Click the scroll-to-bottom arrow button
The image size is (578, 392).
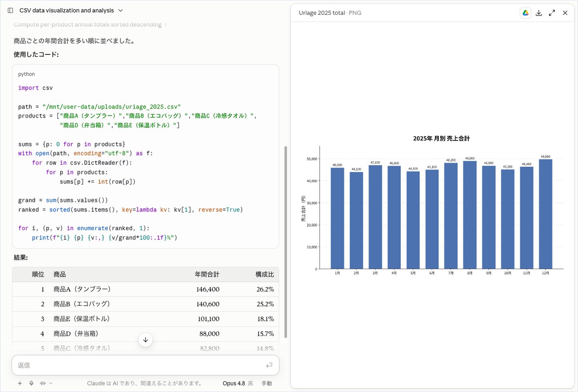coord(145,340)
